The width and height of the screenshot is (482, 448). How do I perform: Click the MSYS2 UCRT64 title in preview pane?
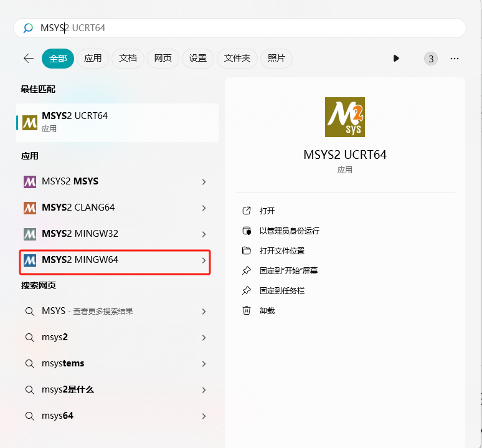tap(345, 155)
